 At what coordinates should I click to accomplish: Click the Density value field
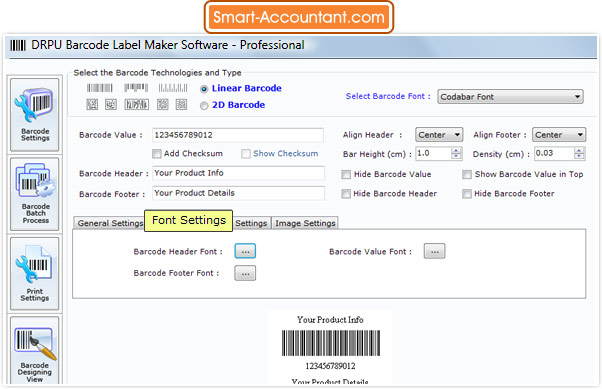(x=554, y=154)
